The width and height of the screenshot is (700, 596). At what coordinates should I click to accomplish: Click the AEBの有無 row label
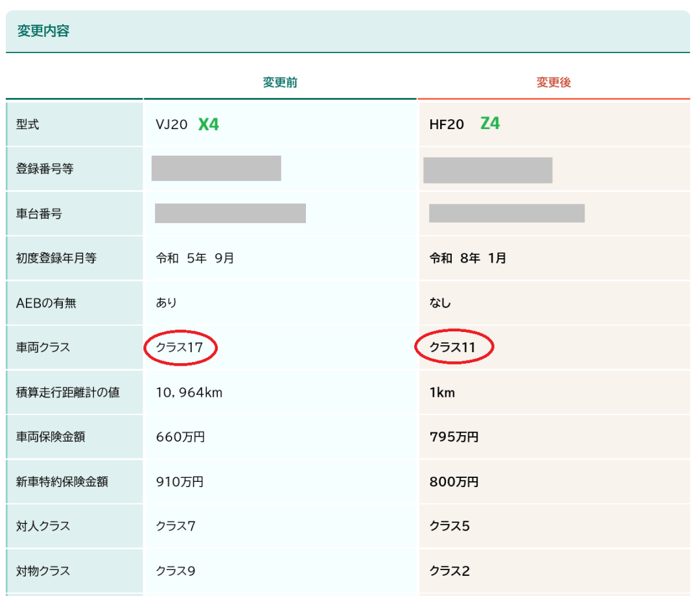46,303
